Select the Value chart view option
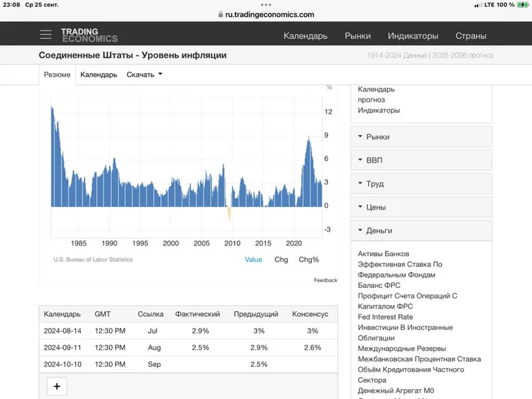 pyautogui.click(x=253, y=259)
